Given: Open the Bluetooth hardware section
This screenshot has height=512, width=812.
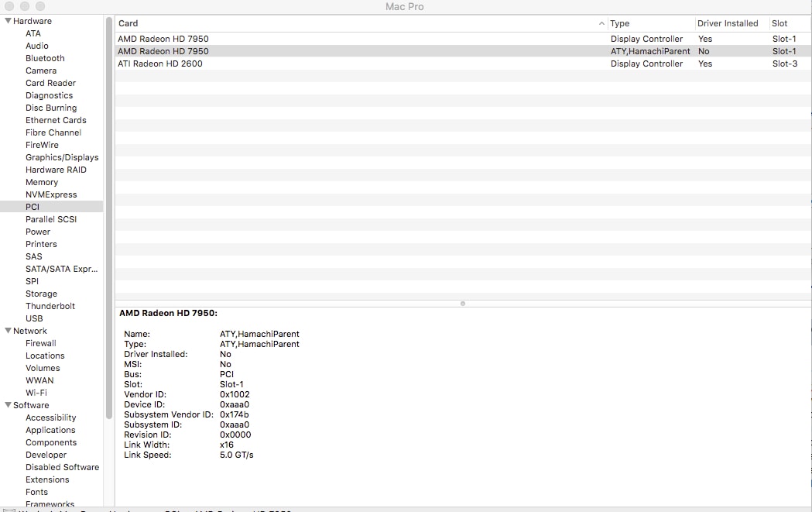Looking at the screenshot, I should (x=45, y=58).
